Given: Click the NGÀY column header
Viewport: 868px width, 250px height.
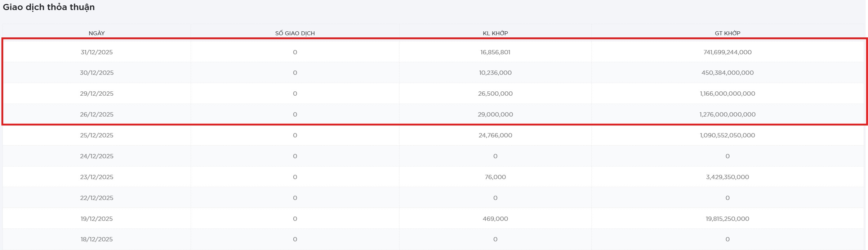Looking at the screenshot, I should click(x=97, y=33).
